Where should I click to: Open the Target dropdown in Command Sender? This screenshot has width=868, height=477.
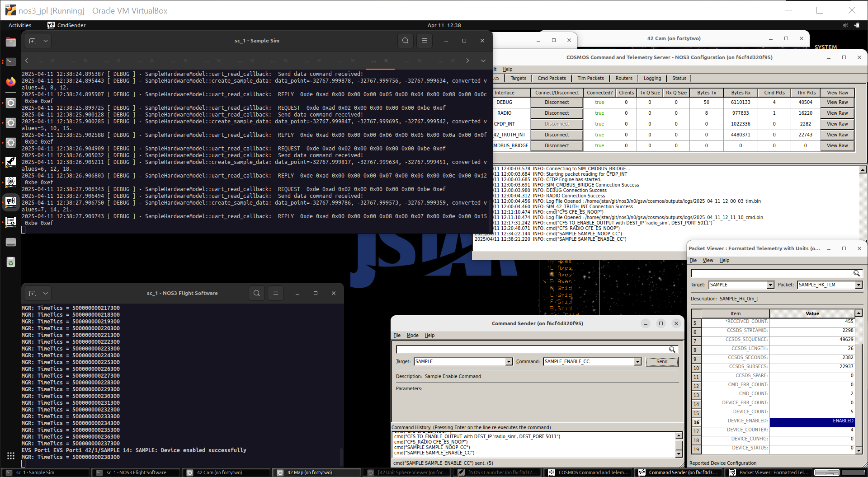[x=509, y=362]
